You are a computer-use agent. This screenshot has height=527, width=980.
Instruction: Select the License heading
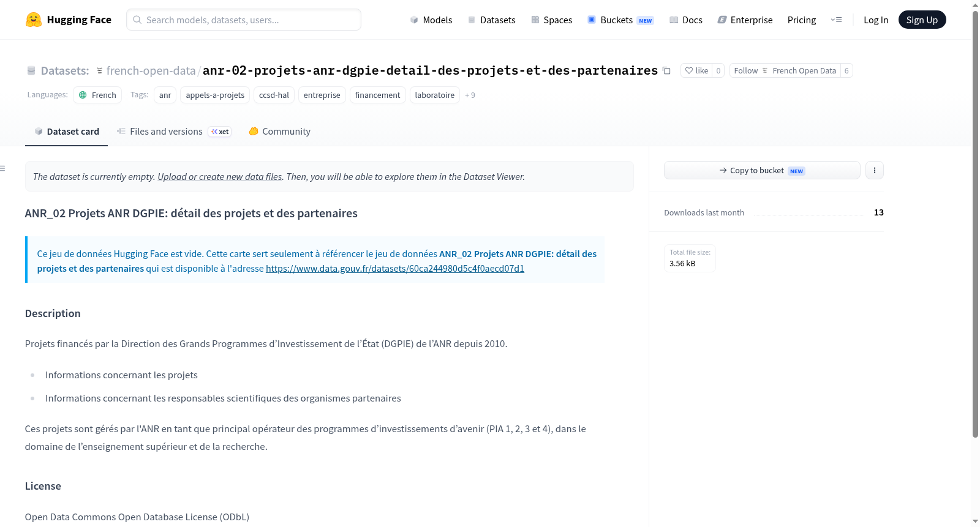tap(43, 486)
